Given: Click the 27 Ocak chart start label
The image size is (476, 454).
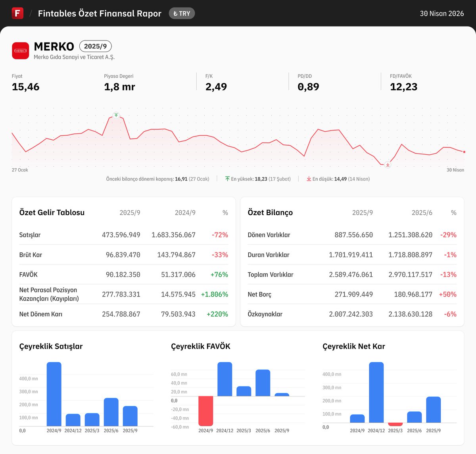Looking at the screenshot, I should (20, 170).
